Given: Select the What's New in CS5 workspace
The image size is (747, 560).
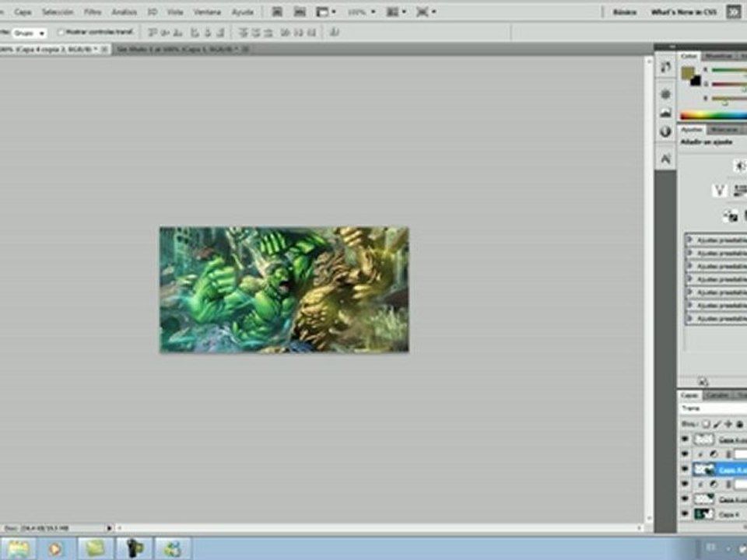Looking at the screenshot, I should pyautogui.click(x=684, y=12).
